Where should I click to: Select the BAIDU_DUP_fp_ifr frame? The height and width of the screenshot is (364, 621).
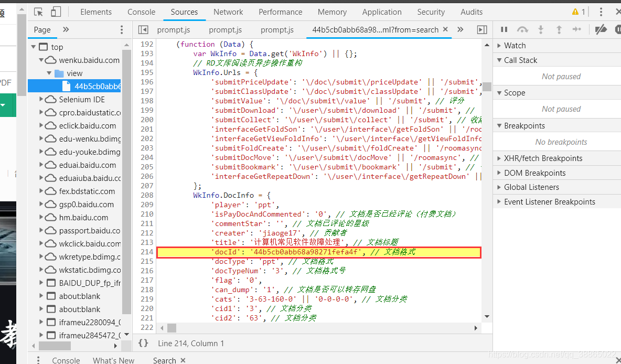pyautogui.click(x=90, y=283)
